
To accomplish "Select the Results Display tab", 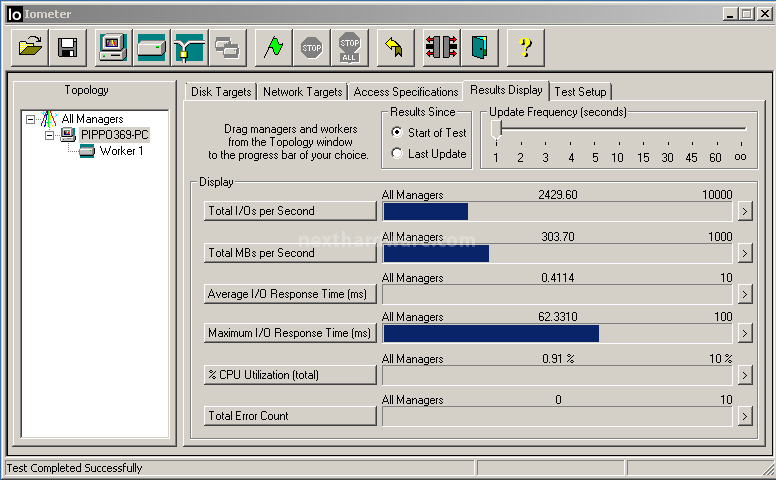I will coord(506,90).
